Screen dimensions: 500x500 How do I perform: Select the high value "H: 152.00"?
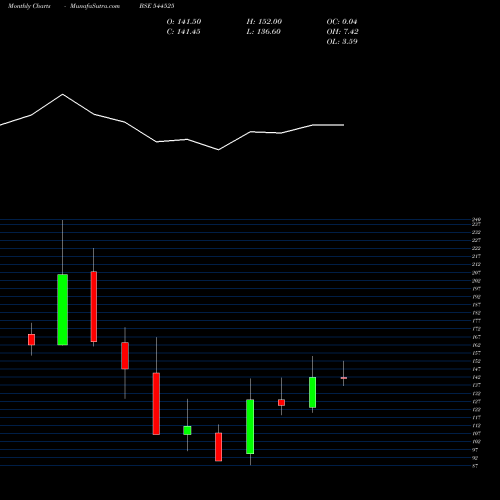click(x=264, y=22)
